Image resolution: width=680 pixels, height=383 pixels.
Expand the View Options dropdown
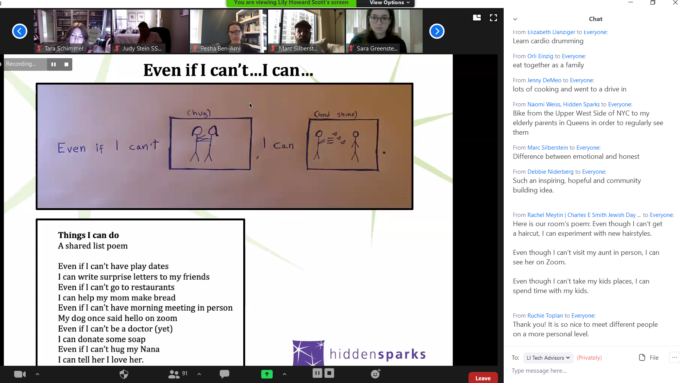389,3
